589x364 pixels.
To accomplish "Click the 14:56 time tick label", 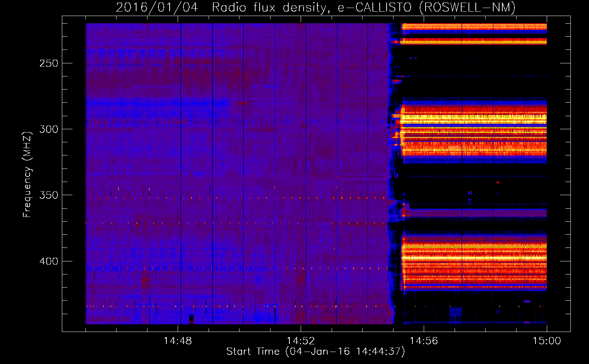I will (424, 341).
